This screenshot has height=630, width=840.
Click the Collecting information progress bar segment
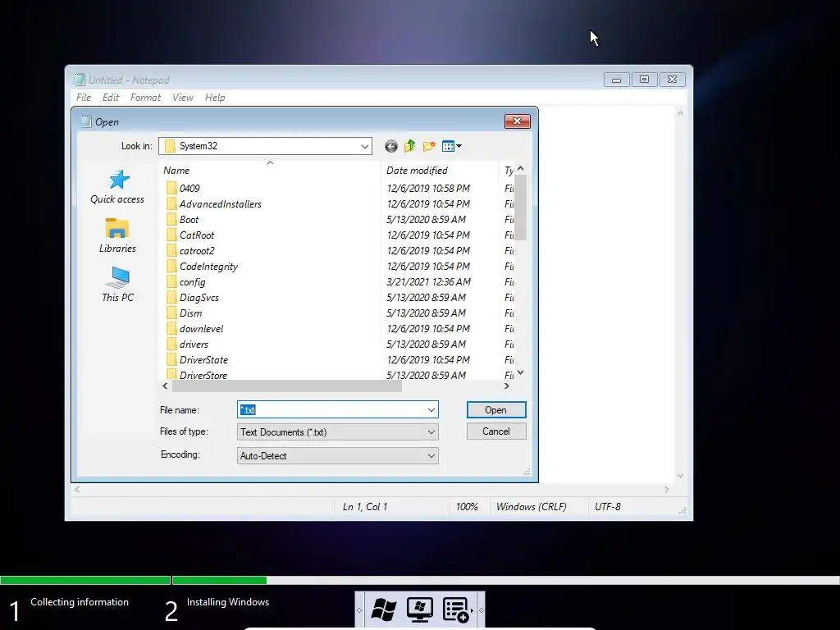click(x=85, y=580)
